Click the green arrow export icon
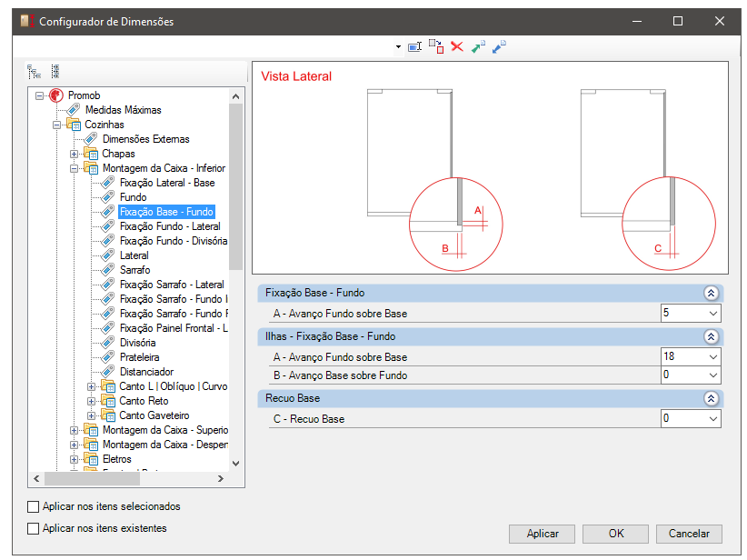The image size is (747, 560). (x=478, y=46)
